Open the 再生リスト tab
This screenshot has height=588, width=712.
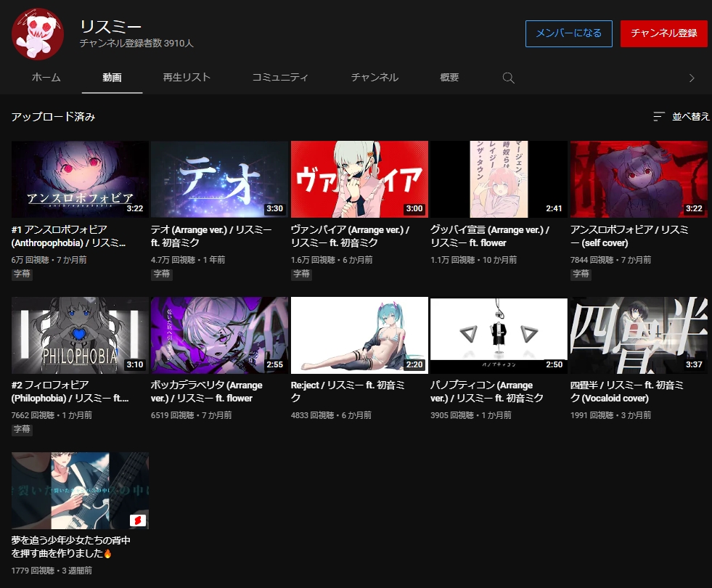pyautogui.click(x=187, y=78)
